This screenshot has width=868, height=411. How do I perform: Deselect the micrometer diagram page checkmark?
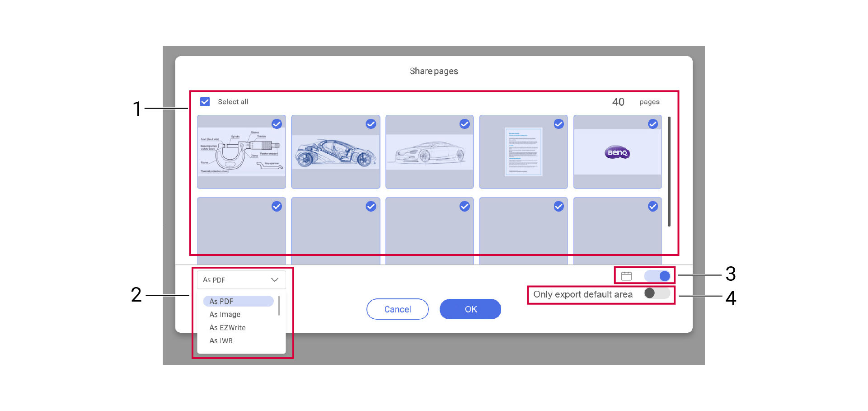click(x=277, y=124)
